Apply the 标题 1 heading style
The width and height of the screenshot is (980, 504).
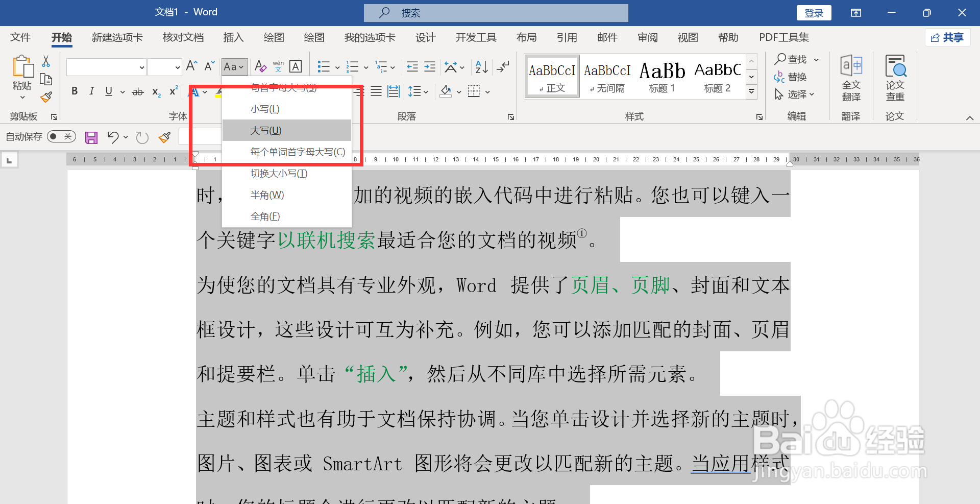tap(662, 76)
